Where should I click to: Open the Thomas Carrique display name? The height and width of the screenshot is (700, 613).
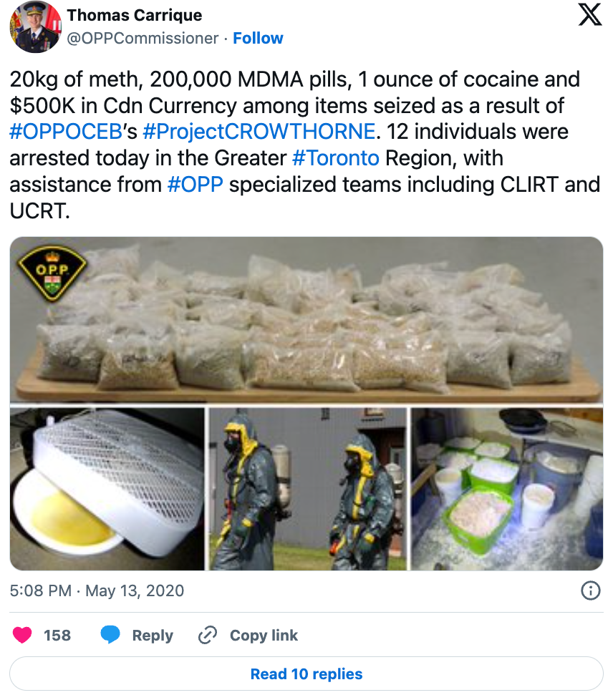coord(135,15)
